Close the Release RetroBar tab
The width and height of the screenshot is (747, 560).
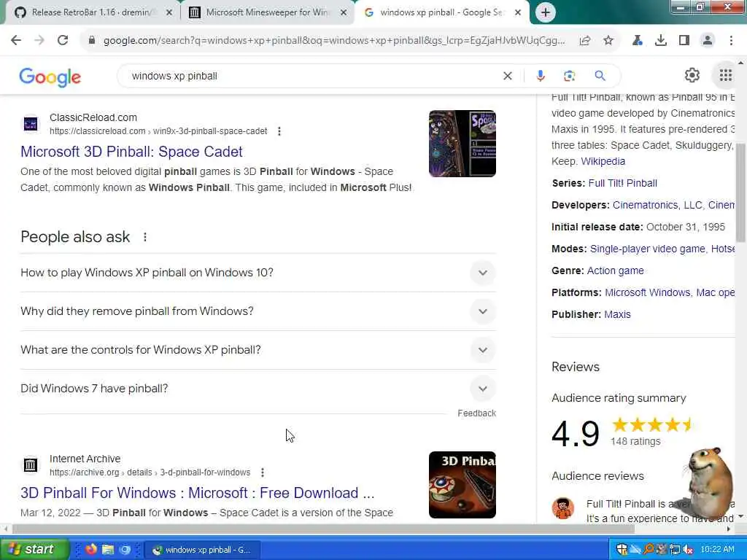coord(169,13)
